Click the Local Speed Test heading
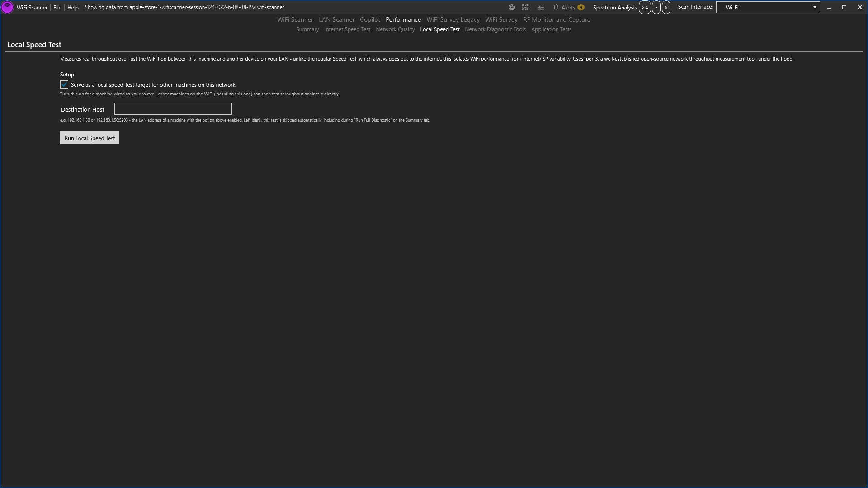This screenshot has width=868, height=488. (34, 44)
